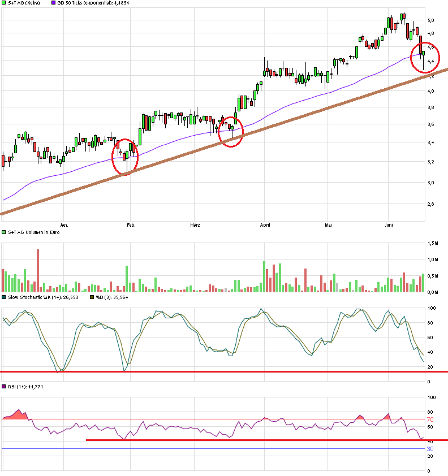
Task: Select the März label on time axis
Action: click(x=195, y=224)
